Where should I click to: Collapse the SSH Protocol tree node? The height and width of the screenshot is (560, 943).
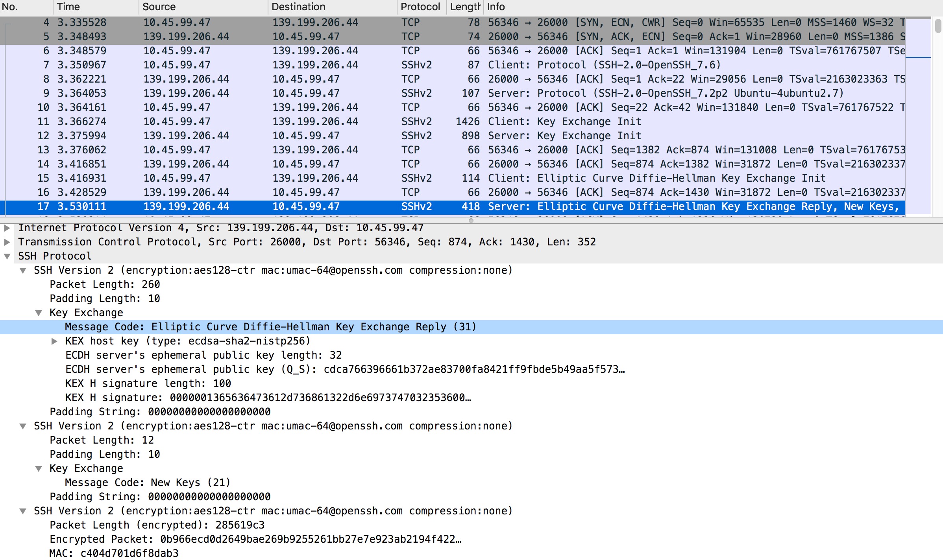click(x=7, y=256)
